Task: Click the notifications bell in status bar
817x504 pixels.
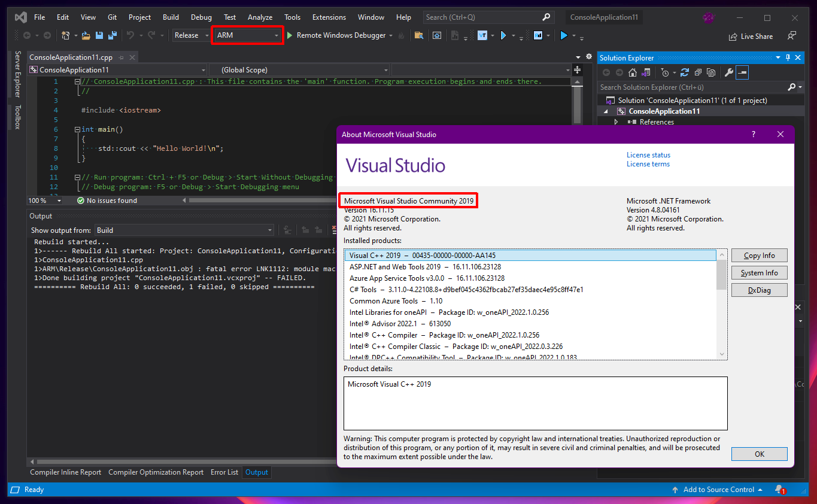Action: coord(779,489)
